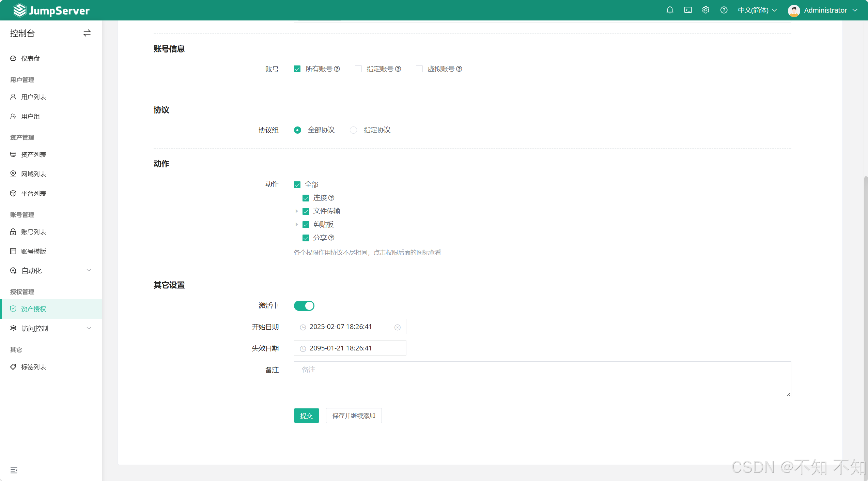Viewport: 868px width, 481px height.
Task: Click the 提交 button
Action: 306,416
